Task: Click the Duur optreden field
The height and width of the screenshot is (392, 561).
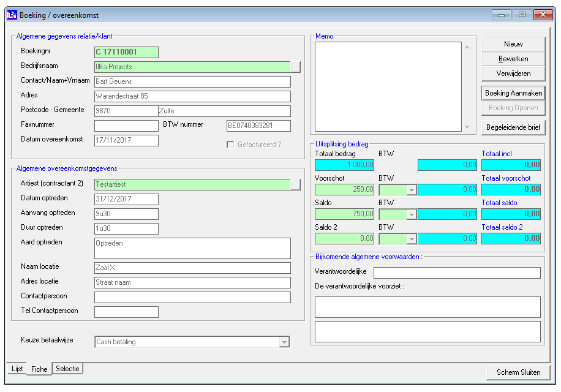Action: click(x=126, y=228)
